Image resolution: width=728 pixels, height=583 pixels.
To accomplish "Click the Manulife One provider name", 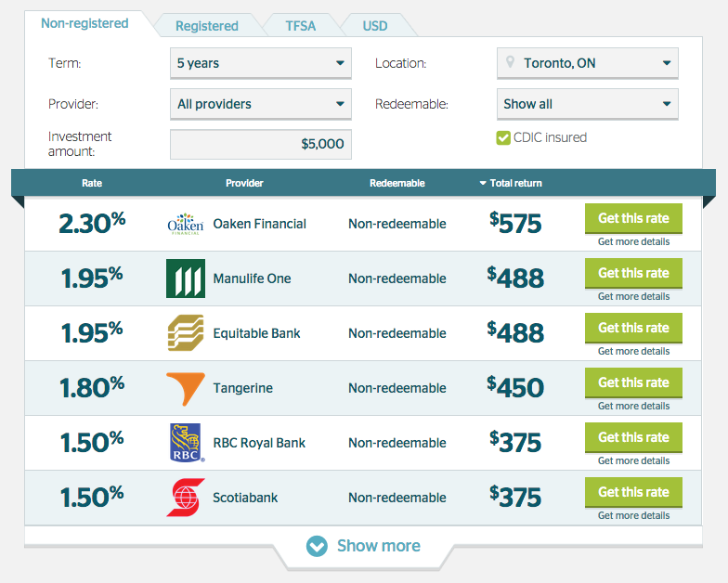I will click(253, 279).
